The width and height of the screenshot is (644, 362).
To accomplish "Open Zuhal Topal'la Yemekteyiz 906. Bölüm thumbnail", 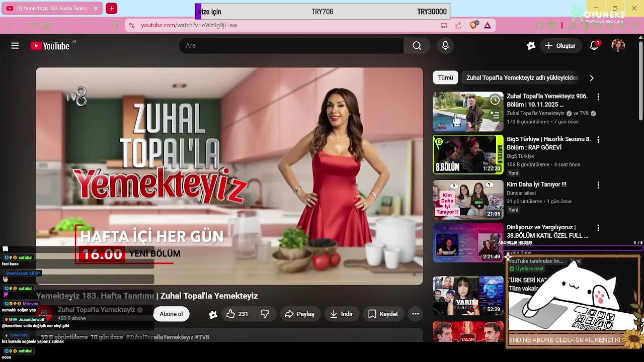I will coord(468,112).
